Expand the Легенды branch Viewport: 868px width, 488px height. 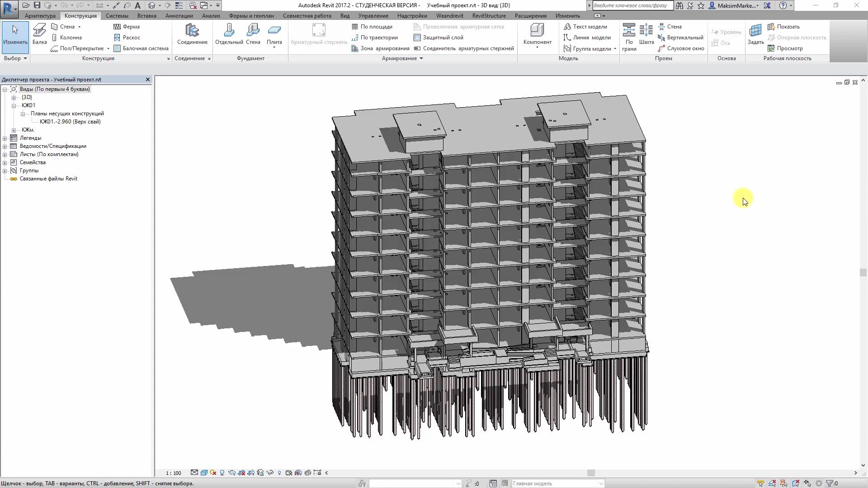(x=5, y=138)
